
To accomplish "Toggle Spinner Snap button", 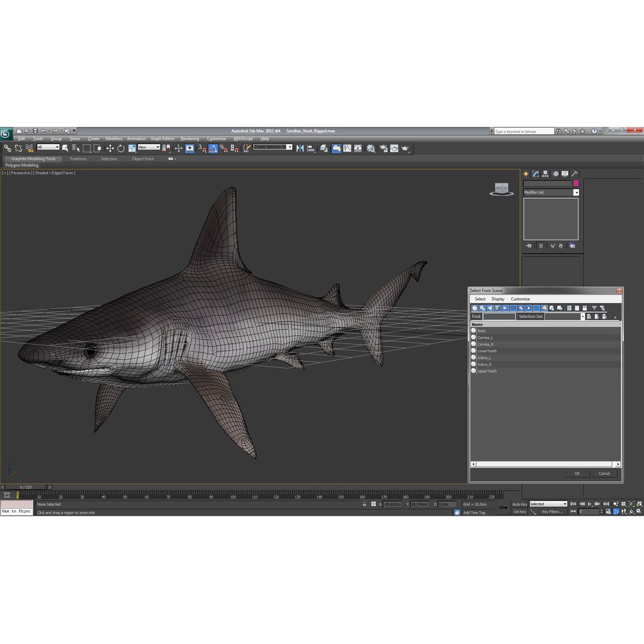I will coord(234,148).
